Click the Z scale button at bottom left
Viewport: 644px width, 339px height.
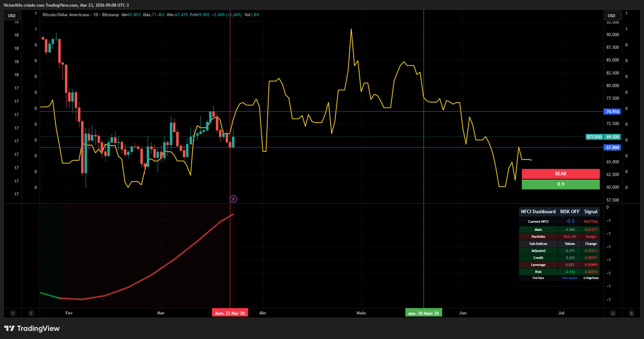[32, 313]
